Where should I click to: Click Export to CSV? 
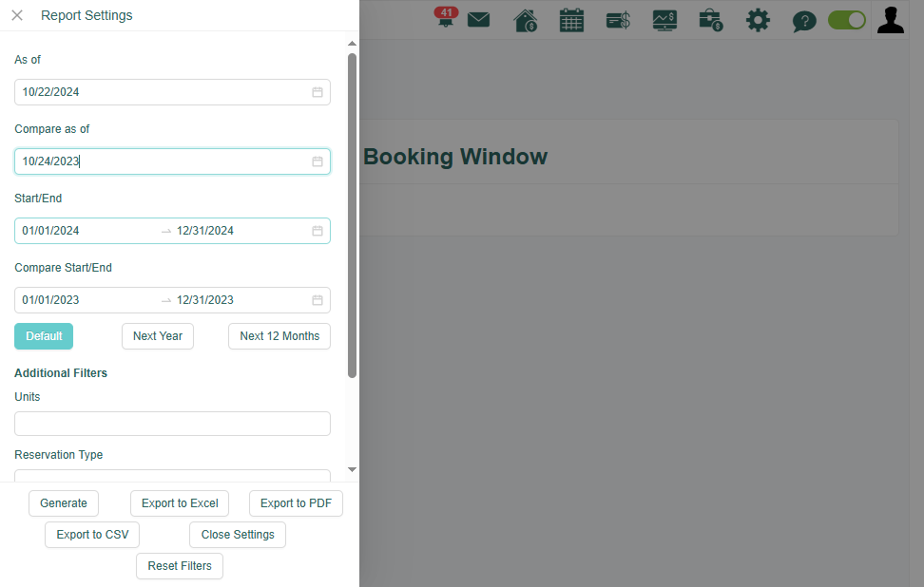[92, 535]
